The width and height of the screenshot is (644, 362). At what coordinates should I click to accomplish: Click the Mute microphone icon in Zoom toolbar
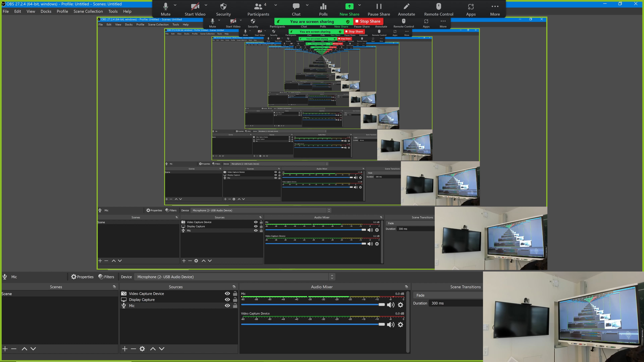pyautogui.click(x=166, y=7)
